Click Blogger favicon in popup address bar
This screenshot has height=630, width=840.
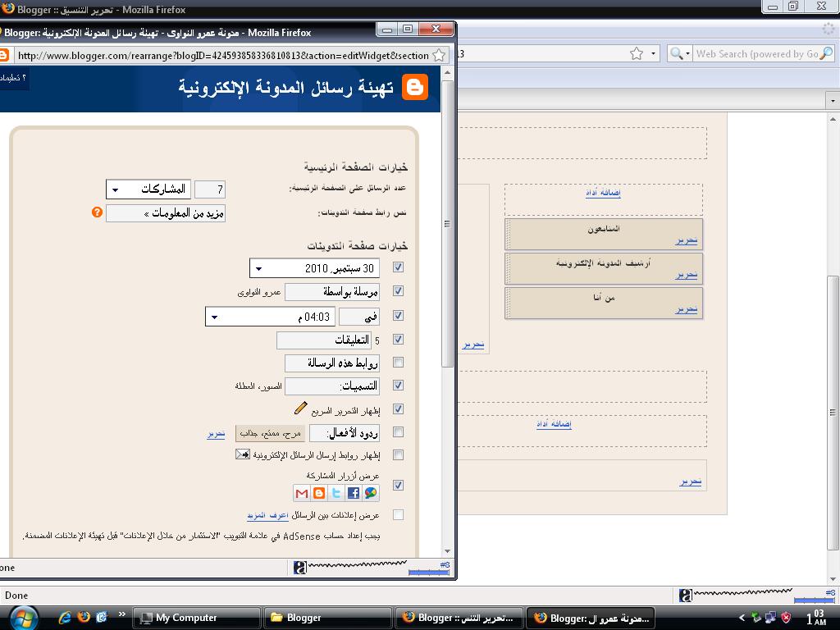[4, 55]
